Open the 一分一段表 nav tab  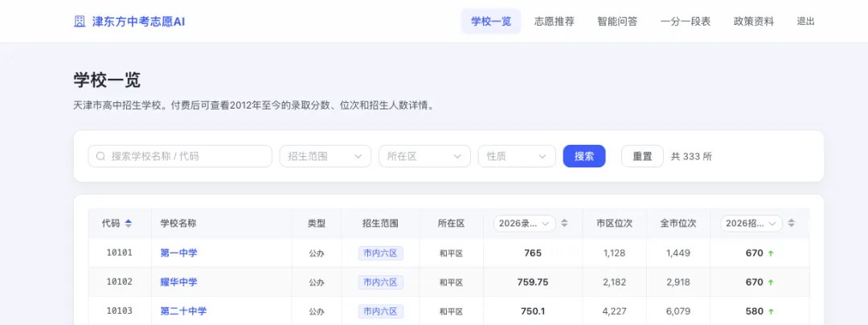pyautogui.click(x=686, y=22)
